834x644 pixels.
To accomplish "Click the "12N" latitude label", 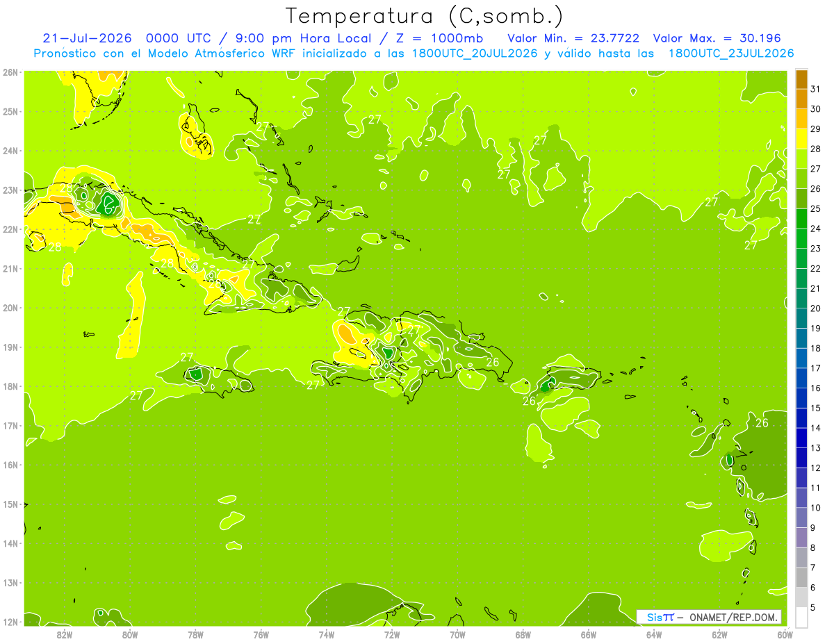I will click(10, 622).
